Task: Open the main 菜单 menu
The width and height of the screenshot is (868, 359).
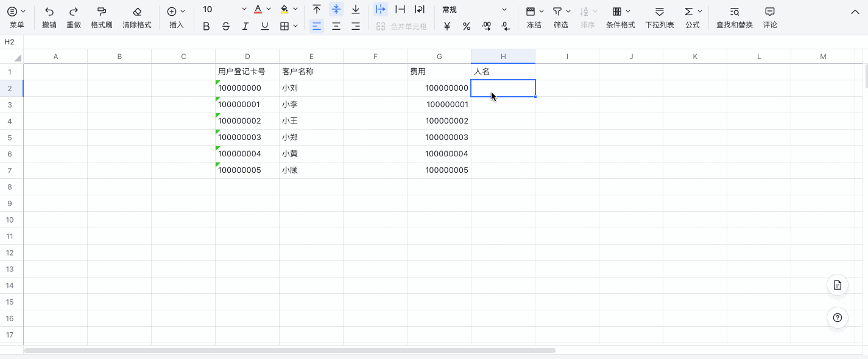Action: pyautogui.click(x=16, y=16)
